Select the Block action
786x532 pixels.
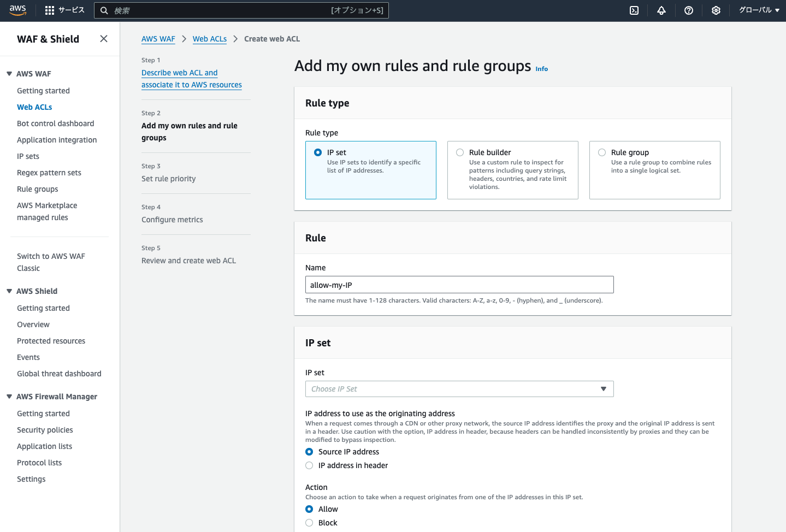(309, 523)
